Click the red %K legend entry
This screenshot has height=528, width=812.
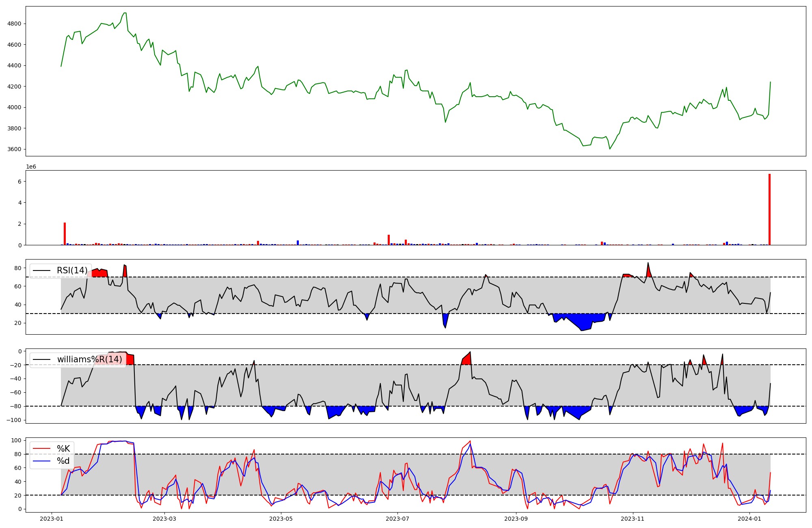[x=63, y=449]
